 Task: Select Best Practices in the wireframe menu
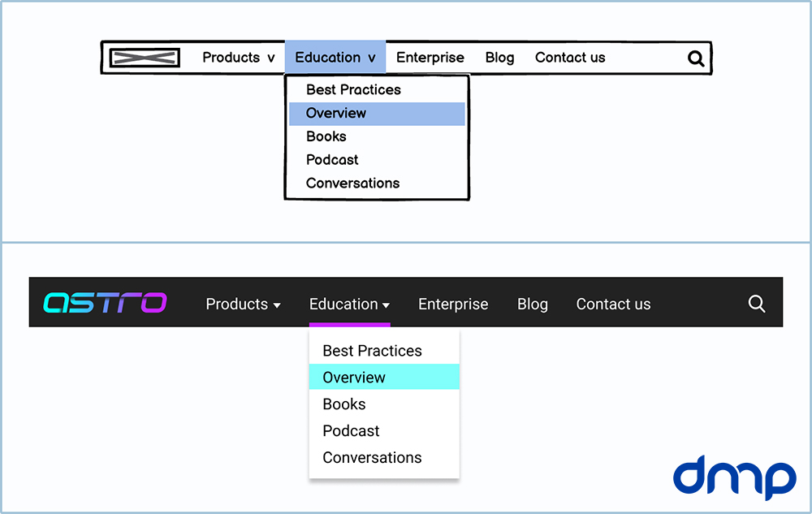click(x=353, y=89)
